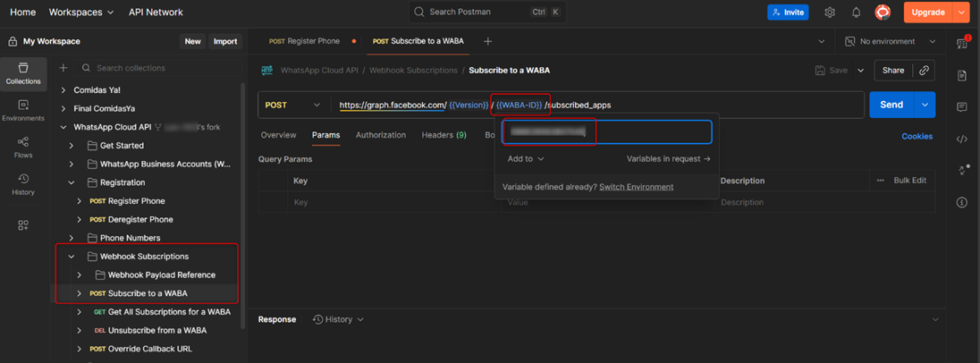The height and width of the screenshot is (363, 980).
Task: Copy the request link icon beside Share
Action: pyautogui.click(x=925, y=70)
